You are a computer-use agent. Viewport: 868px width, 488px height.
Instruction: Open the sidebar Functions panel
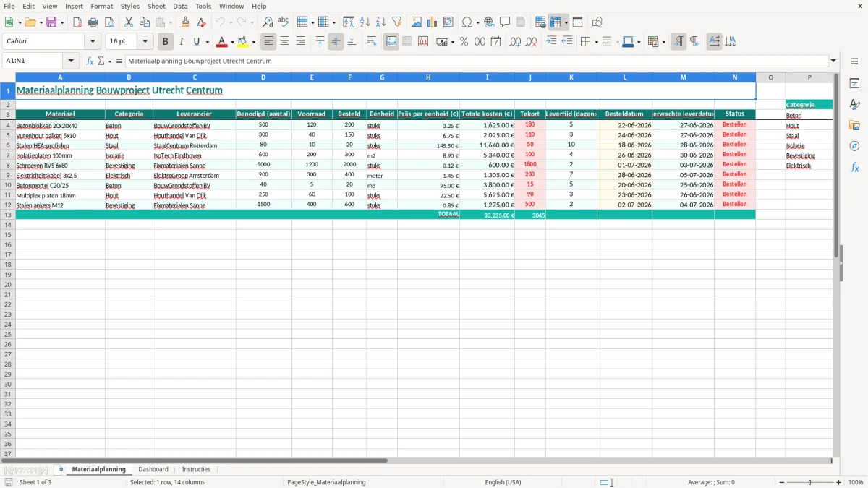(854, 167)
